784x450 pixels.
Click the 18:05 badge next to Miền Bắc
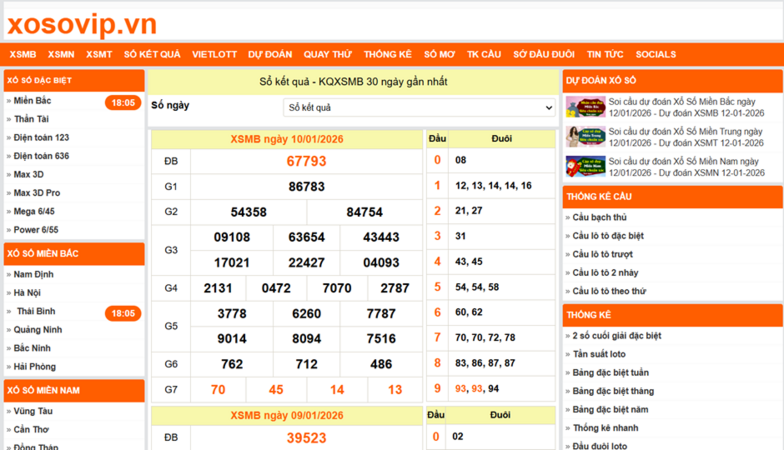[123, 102]
